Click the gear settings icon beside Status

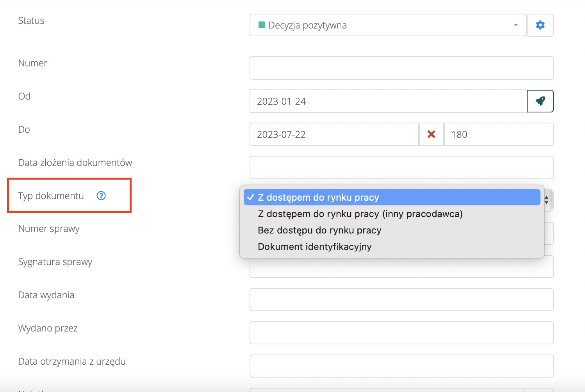tap(540, 25)
